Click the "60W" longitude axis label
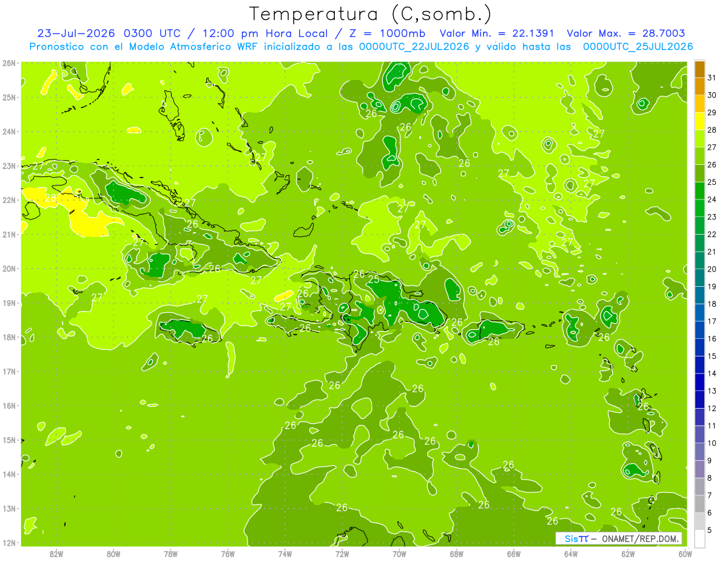The width and height of the screenshot is (728, 562). 686,554
